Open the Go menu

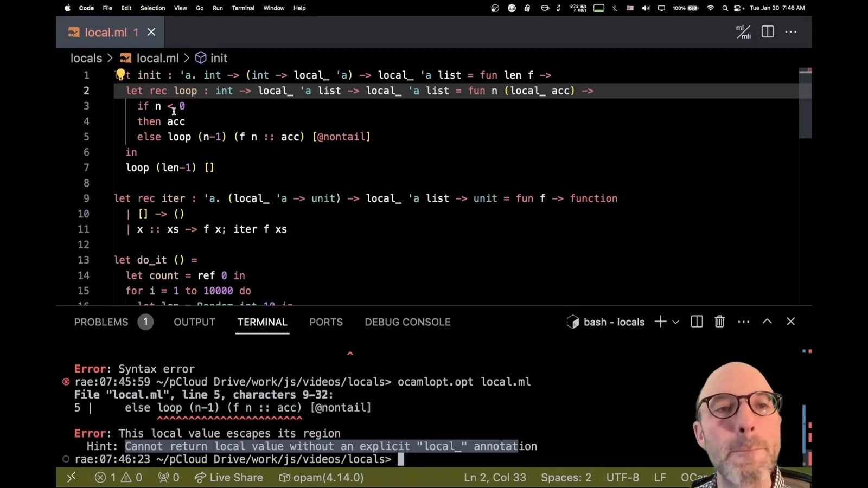coord(200,8)
